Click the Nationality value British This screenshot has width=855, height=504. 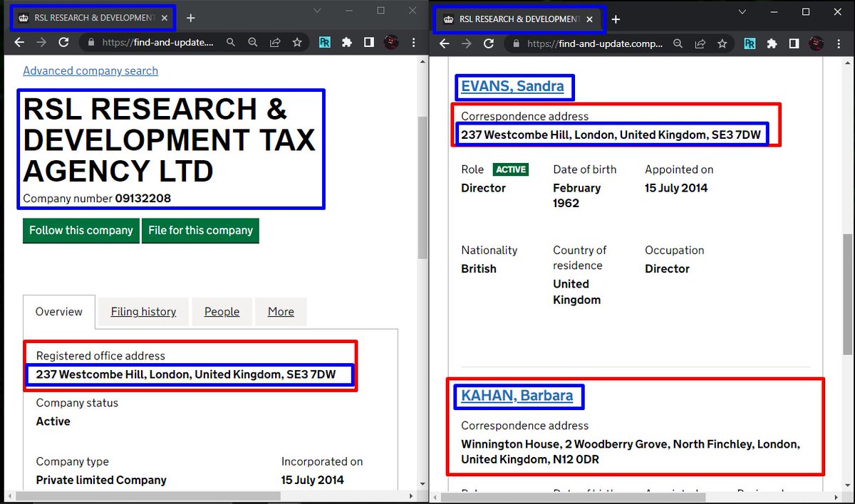tap(479, 268)
